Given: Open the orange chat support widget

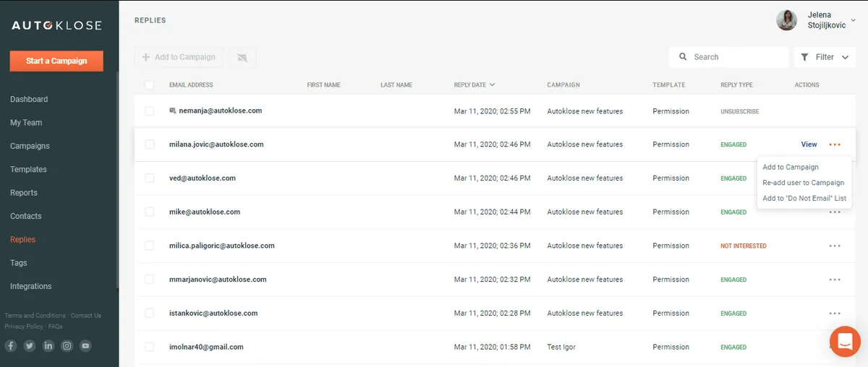Looking at the screenshot, I should [843, 342].
